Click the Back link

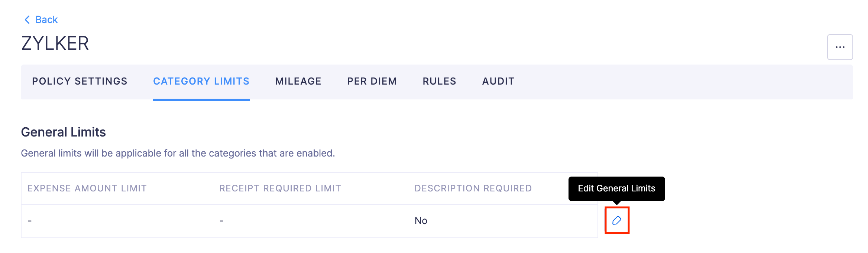pos(46,19)
